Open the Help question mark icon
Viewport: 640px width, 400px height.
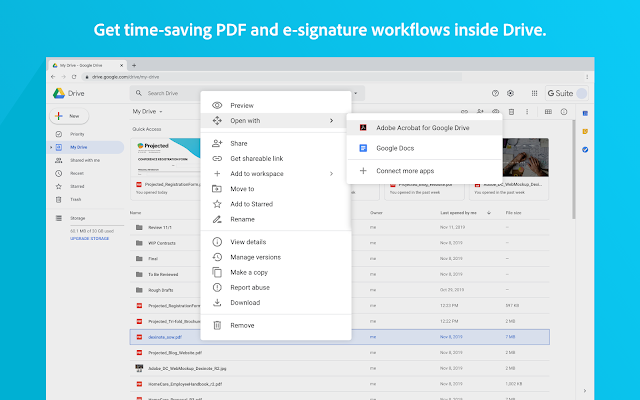coord(495,93)
